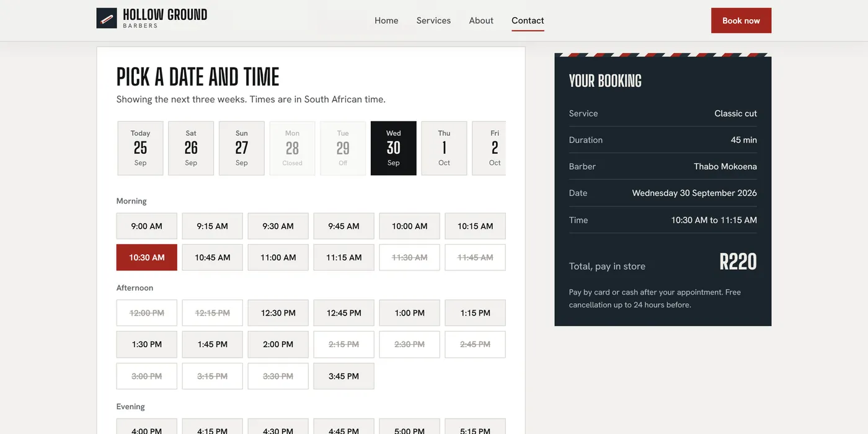Screen dimensions: 868x434
Task: Click the Hollow Ground razor logo icon
Action: (x=107, y=18)
